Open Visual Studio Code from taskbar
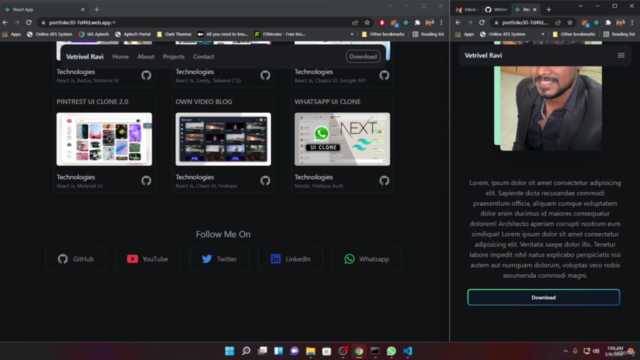Viewport: 640px width, 360px height. (x=408, y=351)
